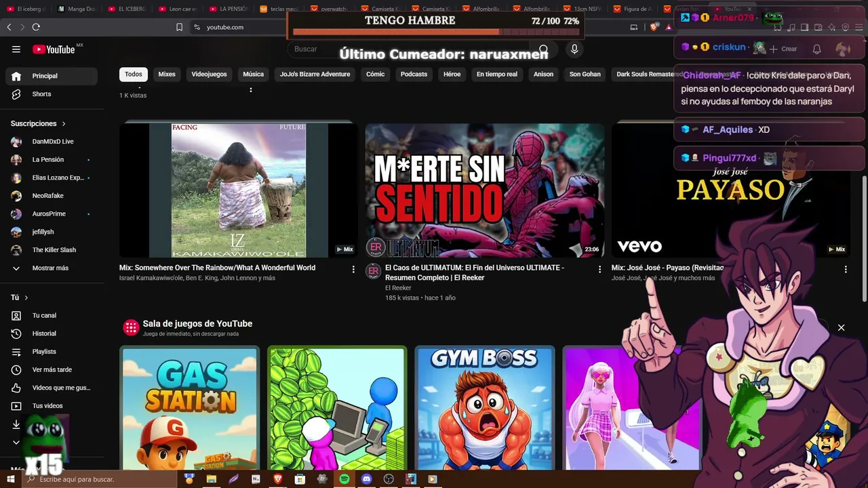Open Tu canal in the sidebar

pos(52,315)
